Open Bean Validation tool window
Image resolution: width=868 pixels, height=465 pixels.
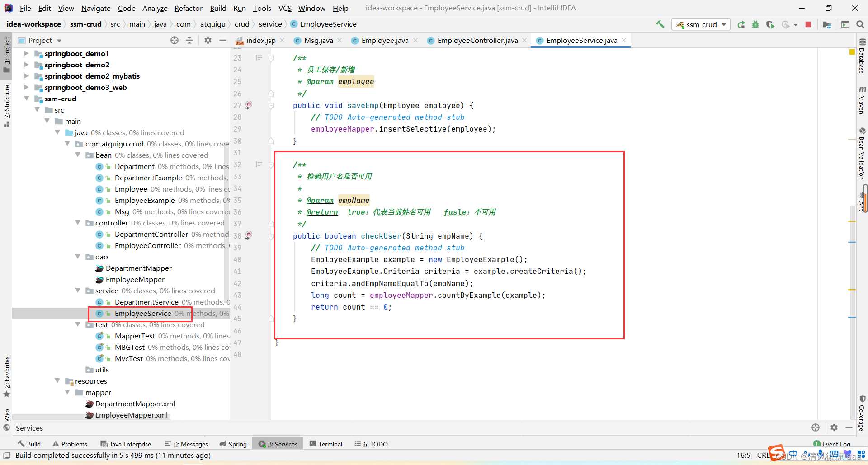click(x=862, y=154)
